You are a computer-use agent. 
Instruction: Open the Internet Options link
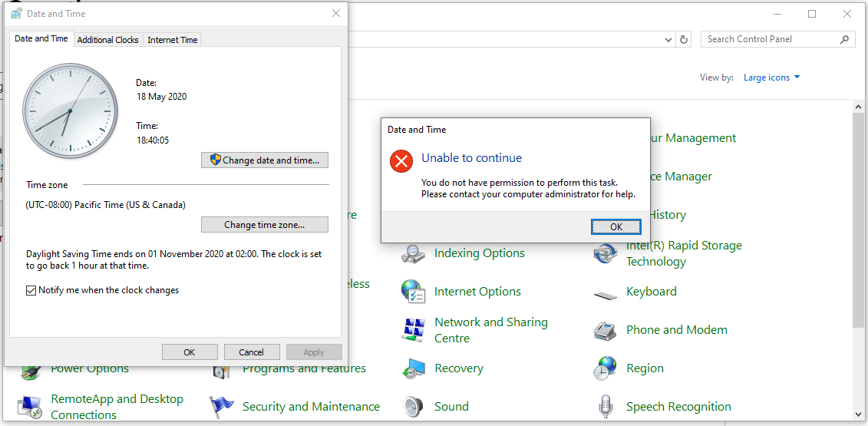(x=477, y=292)
